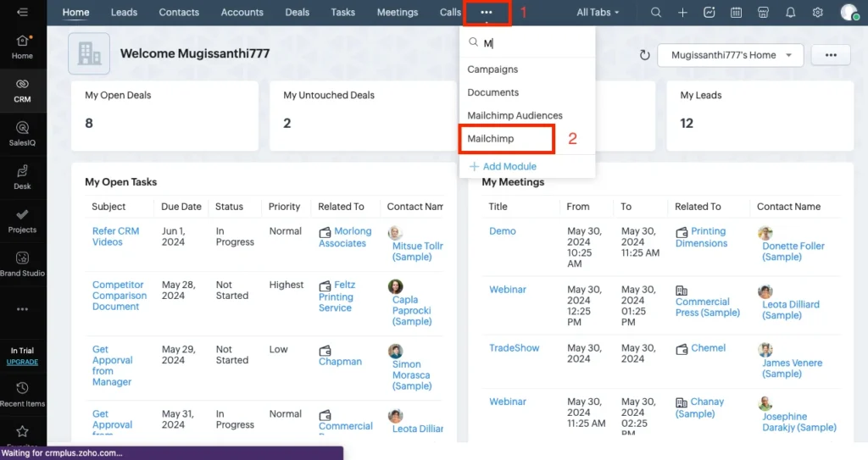The width and height of the screenshot is (868, 460).
Task: Open the Chanay (Sample) link
Action: coord(699,407)
